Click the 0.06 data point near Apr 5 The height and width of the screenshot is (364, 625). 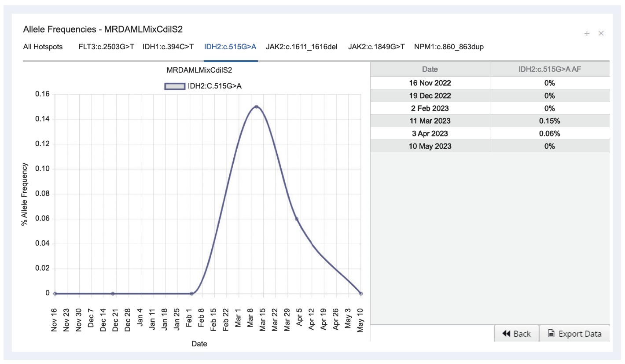click(297, 219)
